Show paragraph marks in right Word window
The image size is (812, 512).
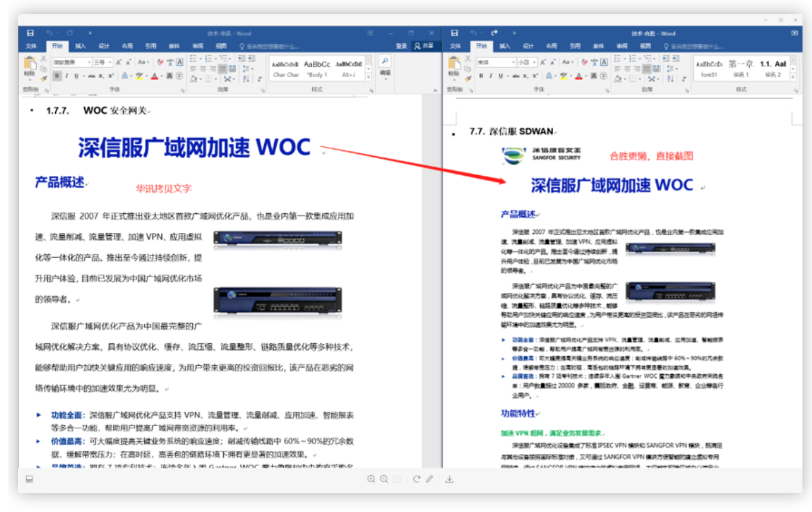tap(686, 78)
